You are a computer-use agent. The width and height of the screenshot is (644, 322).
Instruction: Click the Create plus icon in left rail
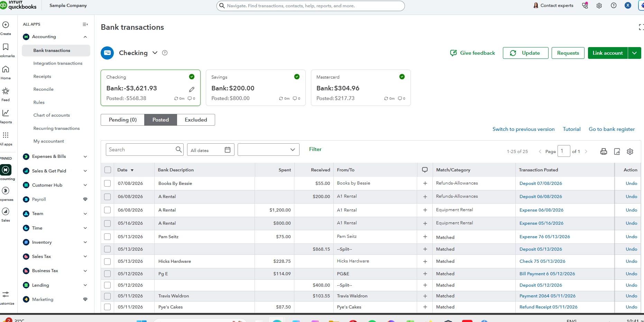(x=6, y=25)
